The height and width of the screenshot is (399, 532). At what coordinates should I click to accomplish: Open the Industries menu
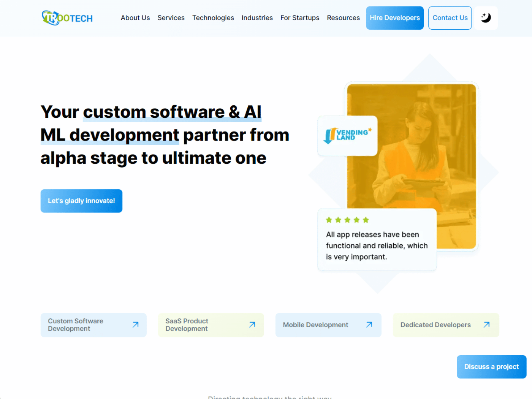pos(257,18)
